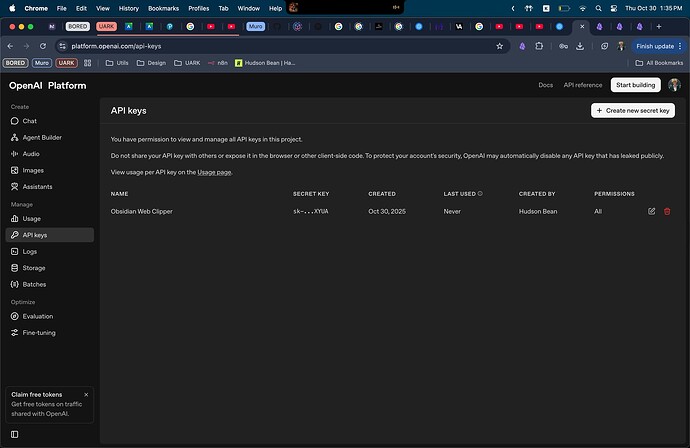Open macOS Control Center icon

click(614, 8)
